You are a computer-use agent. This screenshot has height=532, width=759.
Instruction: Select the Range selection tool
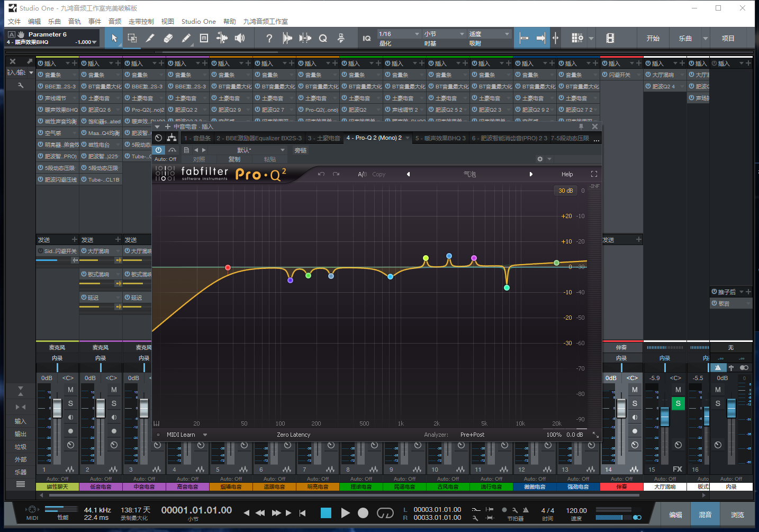click(x=132, y=38)
